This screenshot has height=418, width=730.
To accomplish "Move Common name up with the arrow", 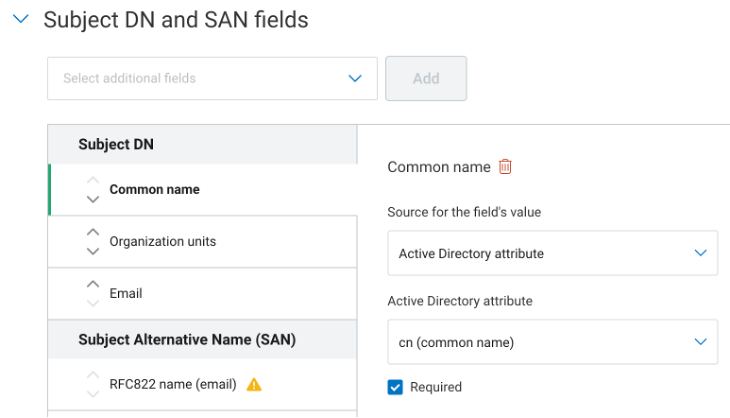I will point(93,181).
